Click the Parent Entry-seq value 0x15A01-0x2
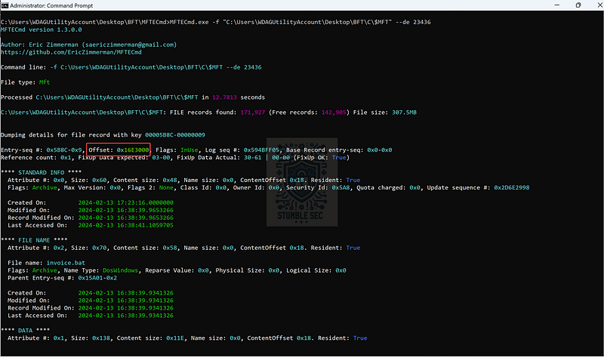This screenshot has height=364, width=604. 97,278
